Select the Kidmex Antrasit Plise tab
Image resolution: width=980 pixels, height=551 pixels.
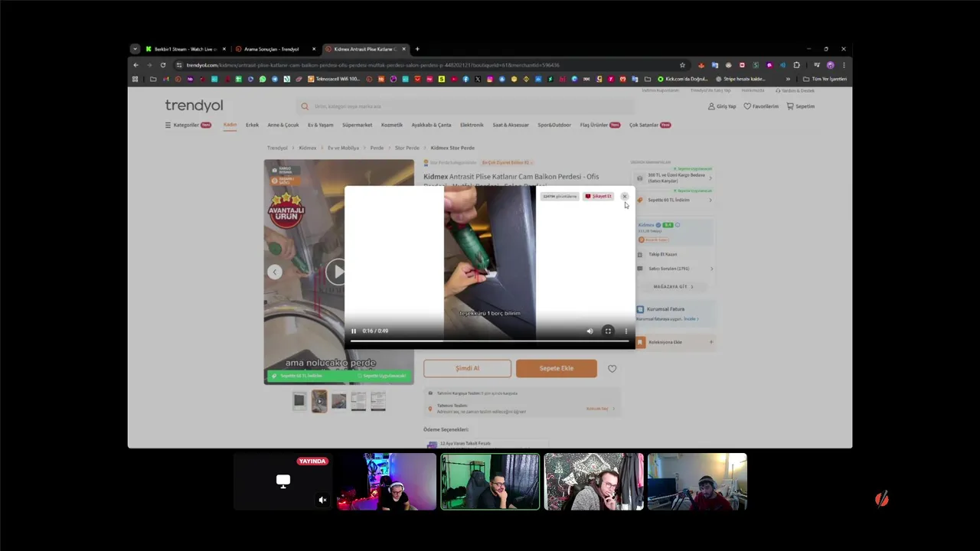click(365, 49)
